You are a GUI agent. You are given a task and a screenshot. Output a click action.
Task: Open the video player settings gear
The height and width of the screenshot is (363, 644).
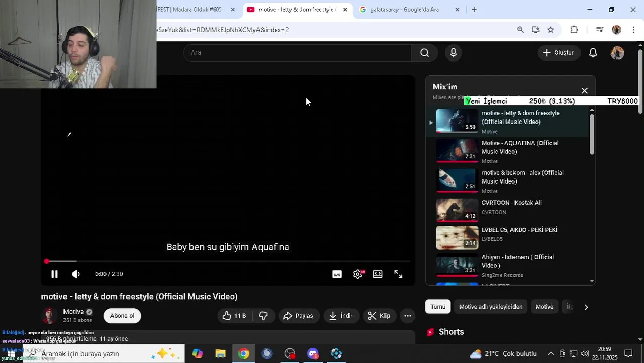click(358, 274)
